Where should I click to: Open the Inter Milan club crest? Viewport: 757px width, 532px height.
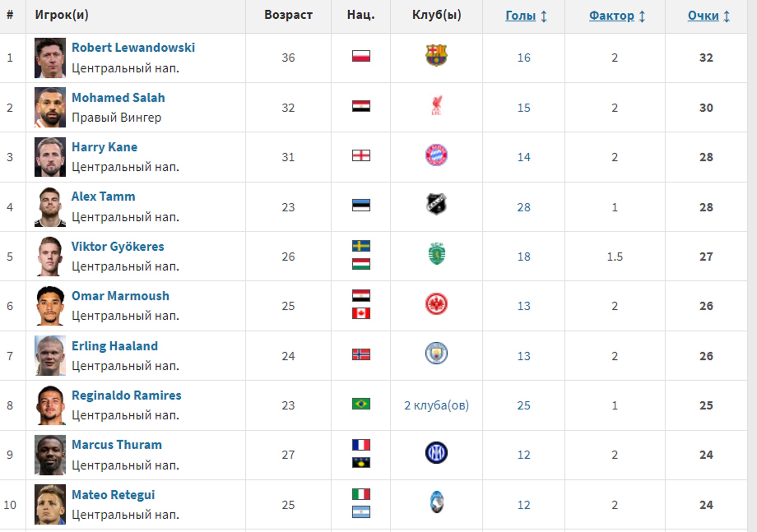pos(436,453)
